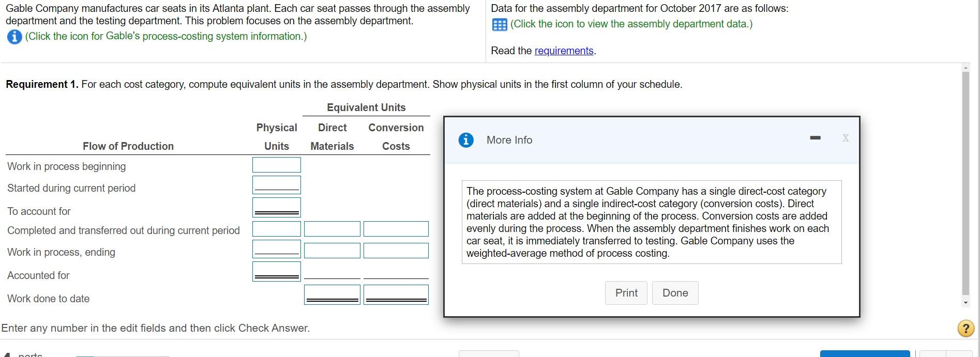Click the yellow help question mark icon
The width and height of the screenshot is (980, 357).
pyautogui.click(x=966, y=328)
